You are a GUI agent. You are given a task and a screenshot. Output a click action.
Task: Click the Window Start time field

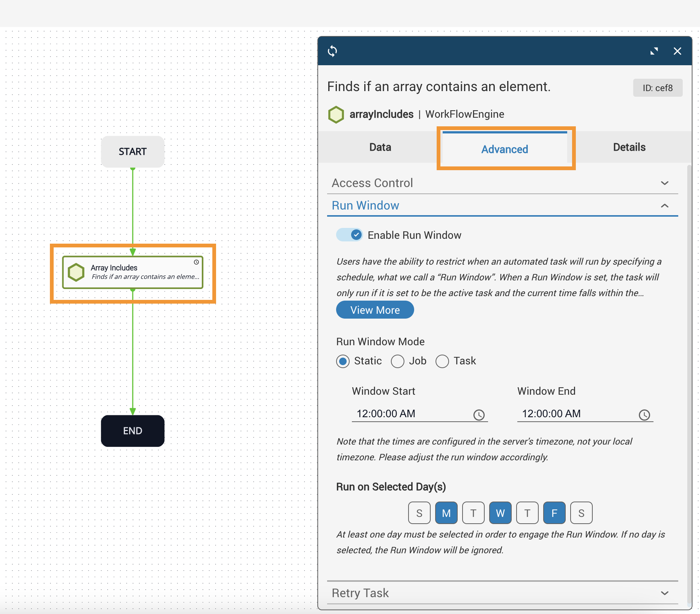pyautogui.click(x=411, y=414)
